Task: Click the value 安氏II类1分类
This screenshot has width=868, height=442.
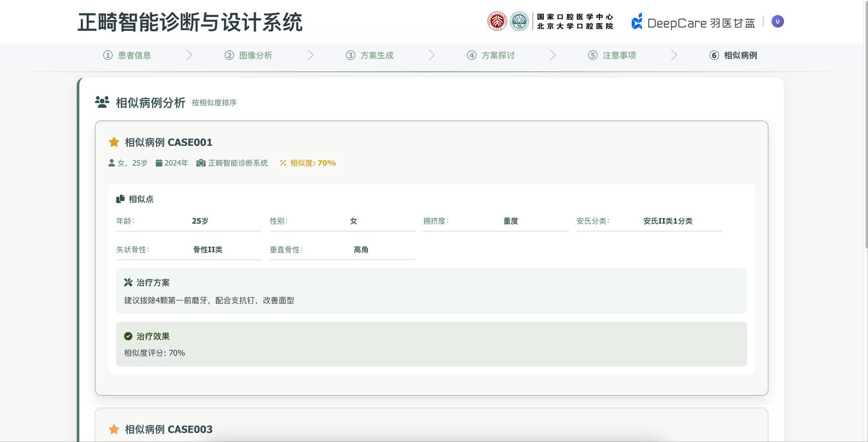Action: (x=667, y=221)
